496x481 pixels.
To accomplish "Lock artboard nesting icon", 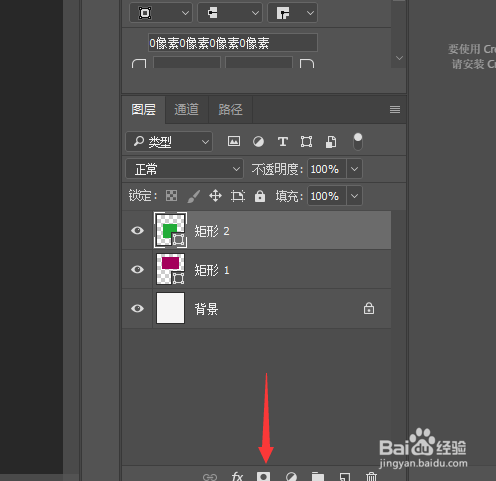I will (x=238, y=196).
